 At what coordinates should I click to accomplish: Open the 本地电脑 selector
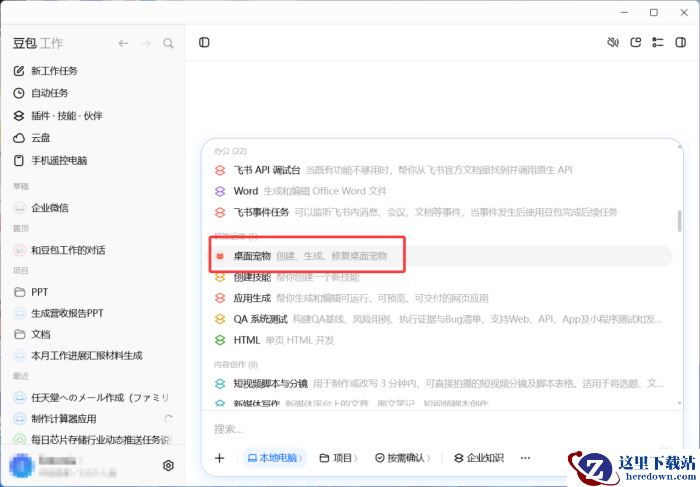click(x=275, y=458)
